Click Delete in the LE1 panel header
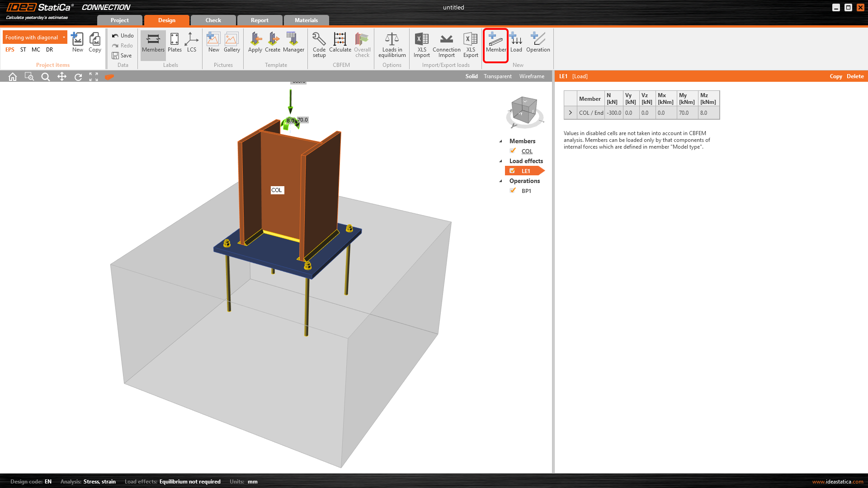Screen dimensions: 868x488 [855, 76]
